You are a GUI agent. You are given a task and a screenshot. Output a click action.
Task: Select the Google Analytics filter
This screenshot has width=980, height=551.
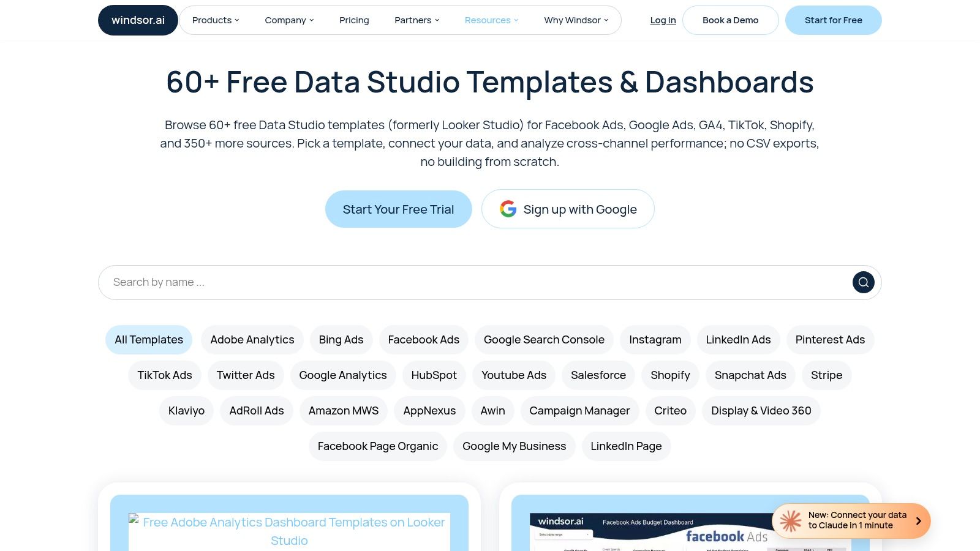click(x=343, y=375)
